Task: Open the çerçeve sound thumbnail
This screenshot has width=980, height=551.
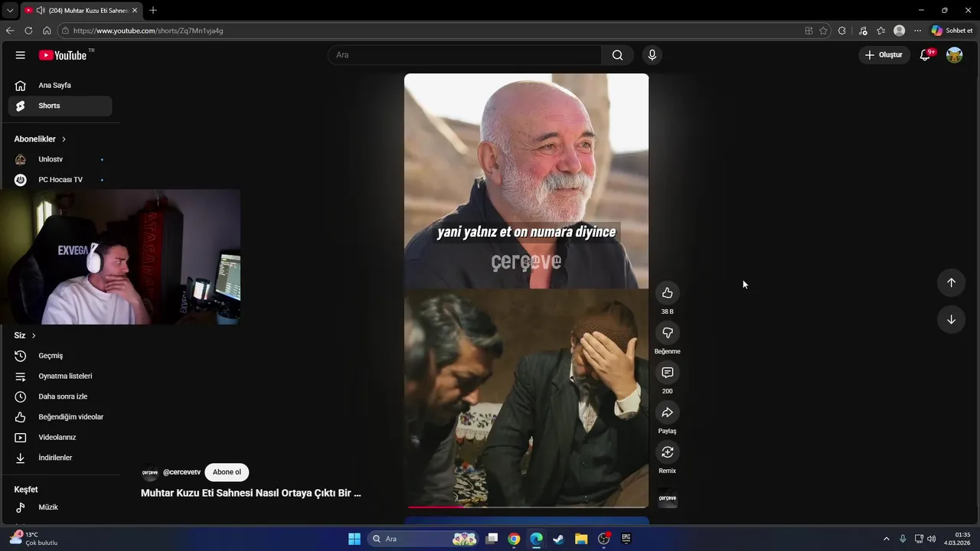Action: pyautogui.click(x=668, y=498)
